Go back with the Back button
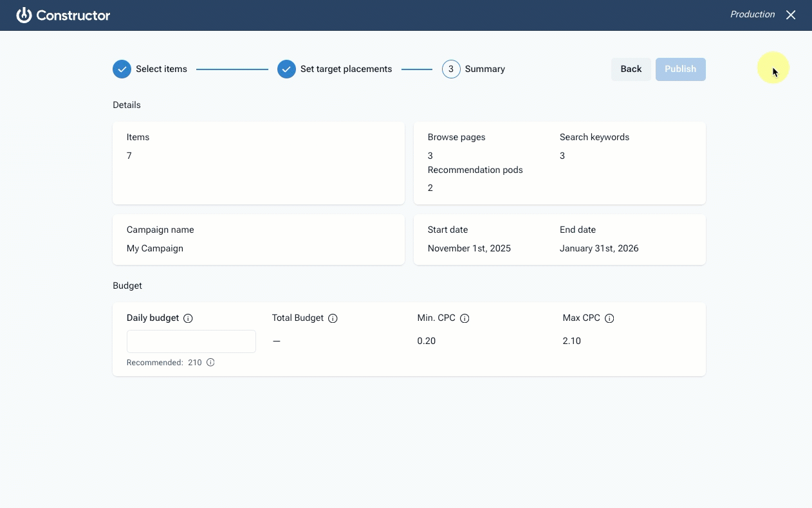Screen dimensions: 812x508 tap(631, 69)
